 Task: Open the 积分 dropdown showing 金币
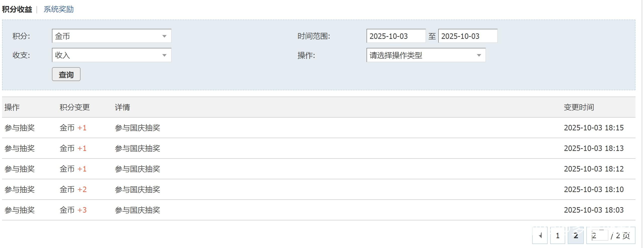(111, 36)
